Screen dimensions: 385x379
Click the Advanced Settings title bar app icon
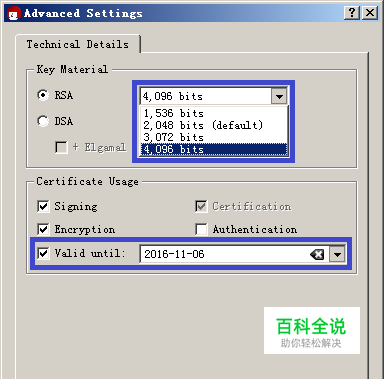pos(14,14)
